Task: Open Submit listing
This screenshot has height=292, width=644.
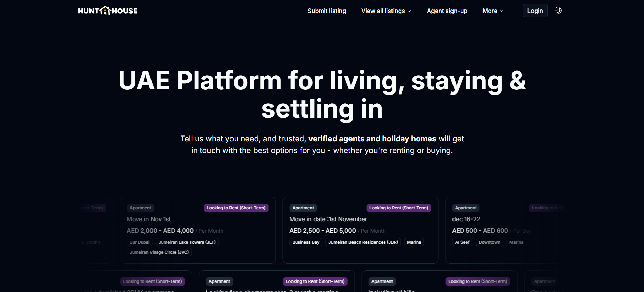Action: click(326, 11)
